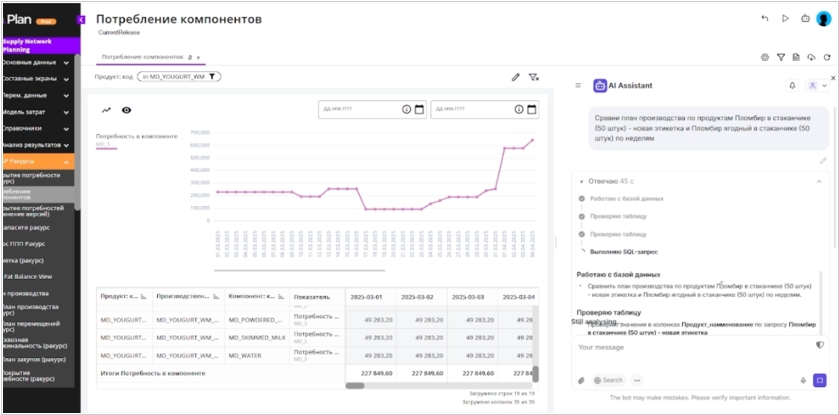Click the chart horizontal scroll slider
This screenshot has height=415, width=839.
(300, 270)
